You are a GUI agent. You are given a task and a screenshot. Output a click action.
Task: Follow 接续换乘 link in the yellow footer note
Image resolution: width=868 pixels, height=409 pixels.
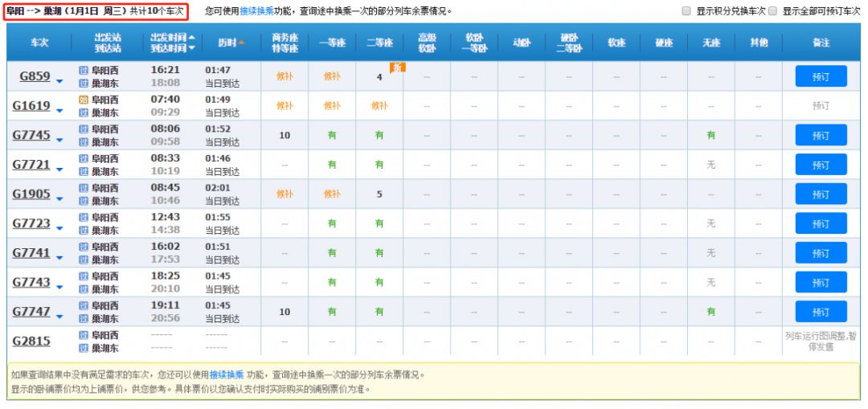click(227, 374)
